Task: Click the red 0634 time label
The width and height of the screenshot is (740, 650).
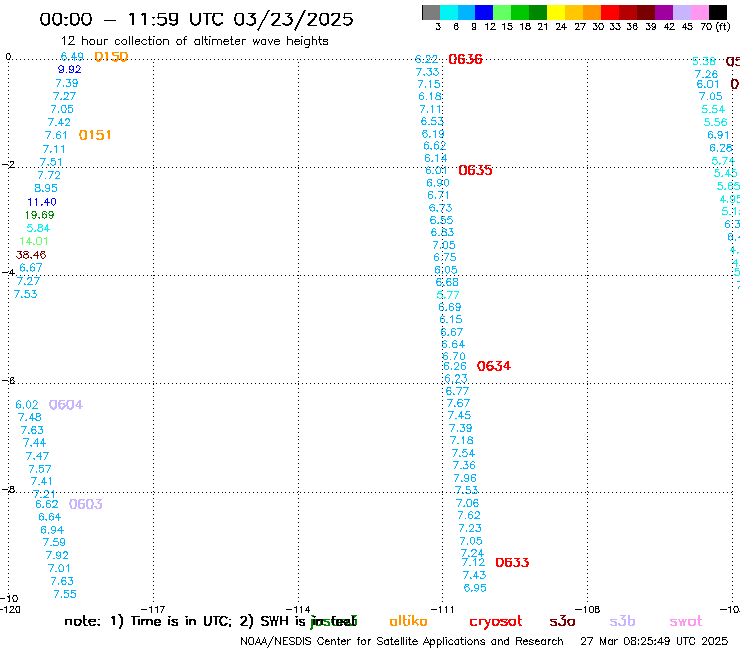Action: click(494, 366)
